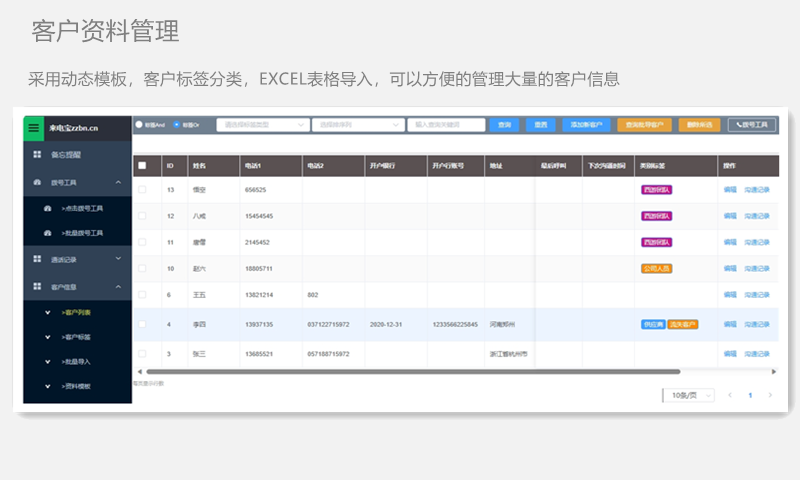The image size is (800, 480).
Task: Click the table scrollbar's right arrow
Action: pyautogui.click(x=773, y=372)
